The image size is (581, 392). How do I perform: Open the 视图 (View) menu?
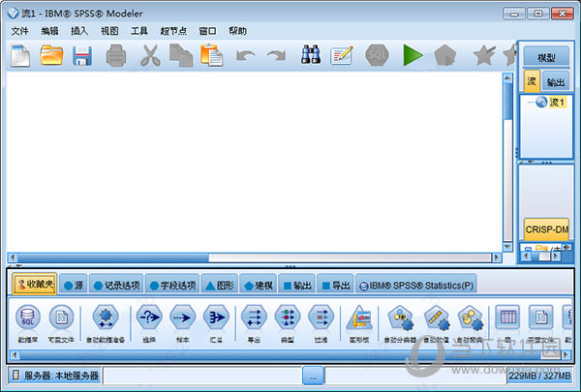coord(109,31)
